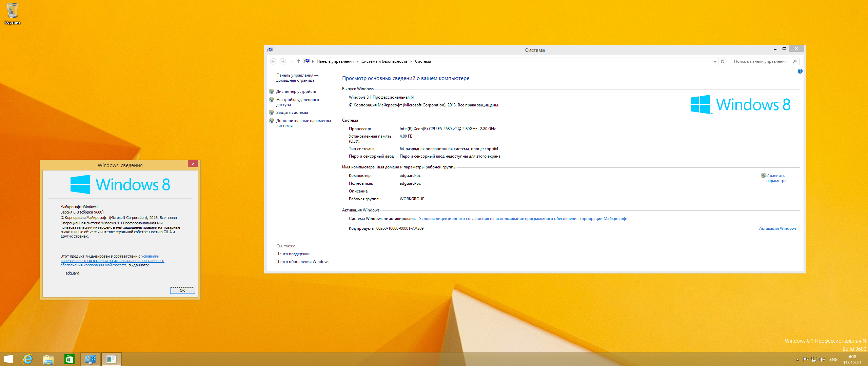The image size is (868, 366).
Task: Open Action Center flag icon in tray
Action: (x=806, y=360)
